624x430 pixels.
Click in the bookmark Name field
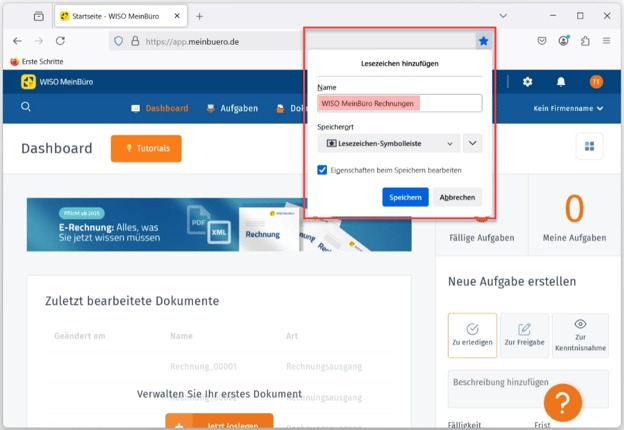(x=399, y=103)
